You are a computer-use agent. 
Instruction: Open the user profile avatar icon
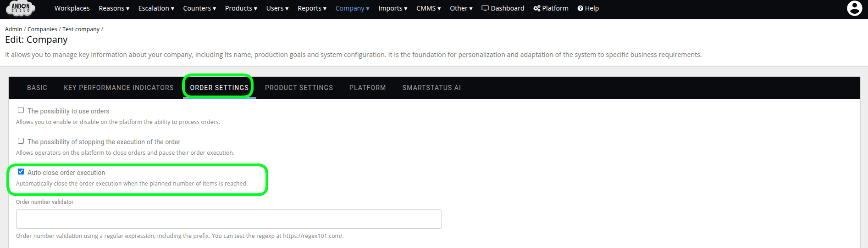pos(854,8)
